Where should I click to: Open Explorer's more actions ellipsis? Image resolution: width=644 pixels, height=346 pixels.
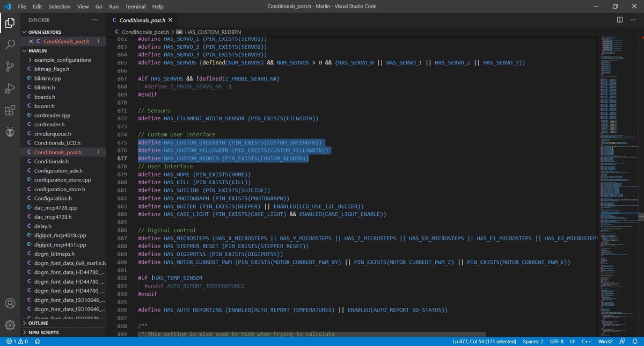tap(95, 20)
